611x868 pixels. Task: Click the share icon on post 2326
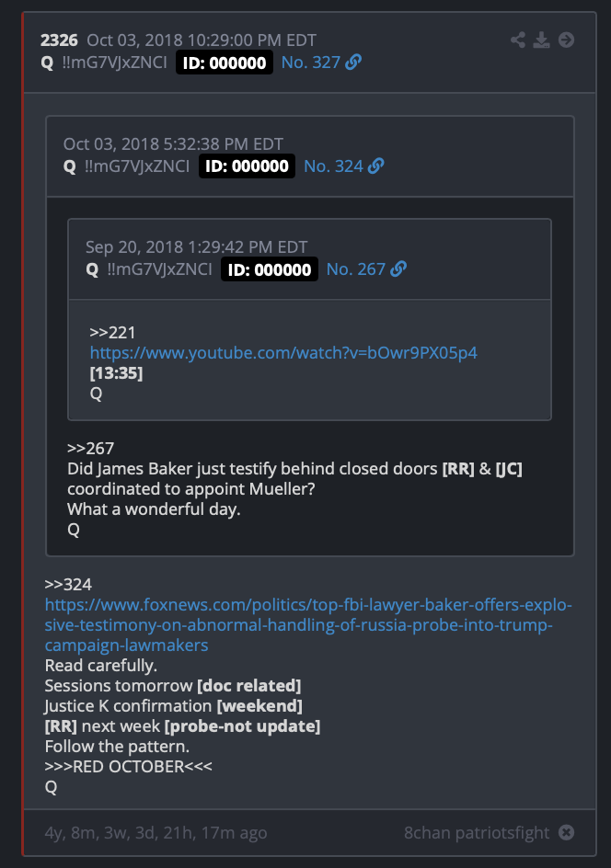[x=518, y=40]
